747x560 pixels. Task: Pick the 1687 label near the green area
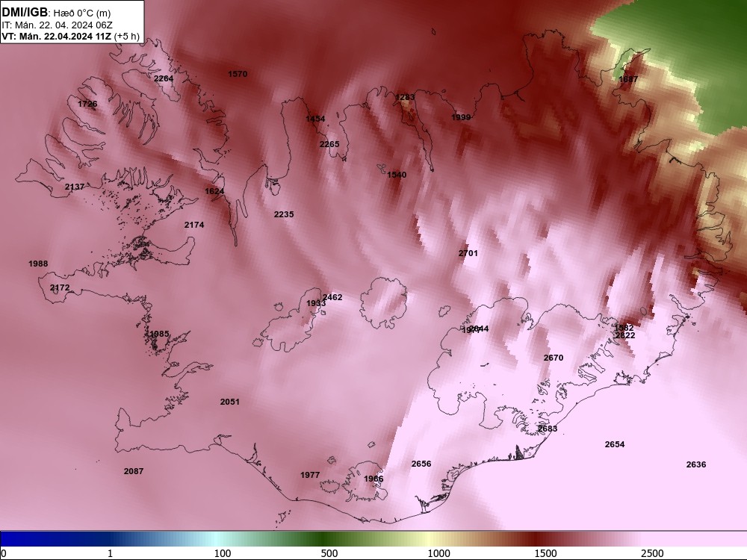click(628, 79)
